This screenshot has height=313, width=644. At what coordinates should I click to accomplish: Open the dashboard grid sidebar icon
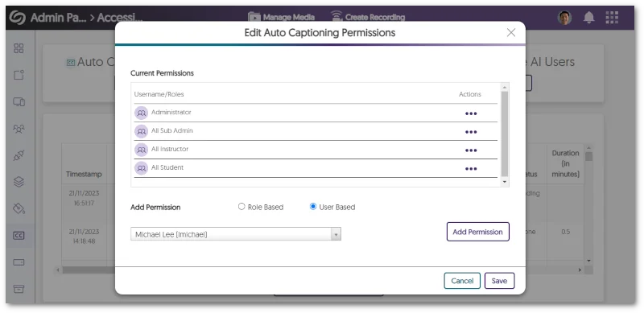pos(19,48)
